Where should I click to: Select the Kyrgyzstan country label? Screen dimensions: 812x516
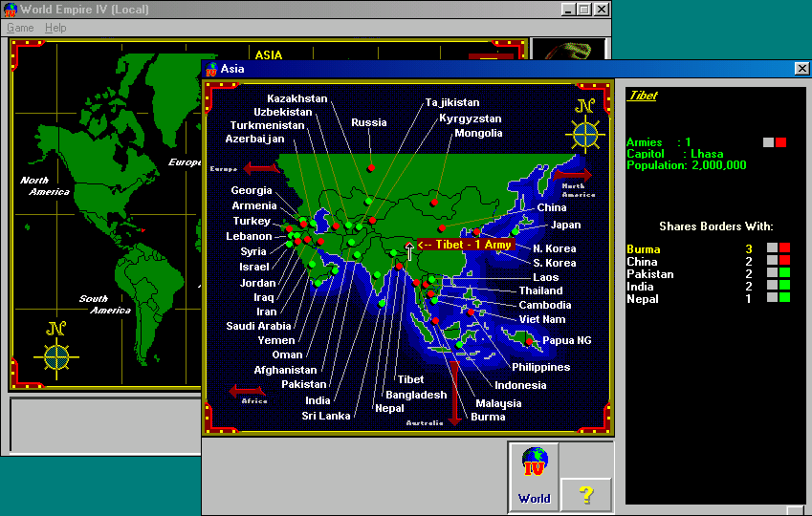pos(471,118)
